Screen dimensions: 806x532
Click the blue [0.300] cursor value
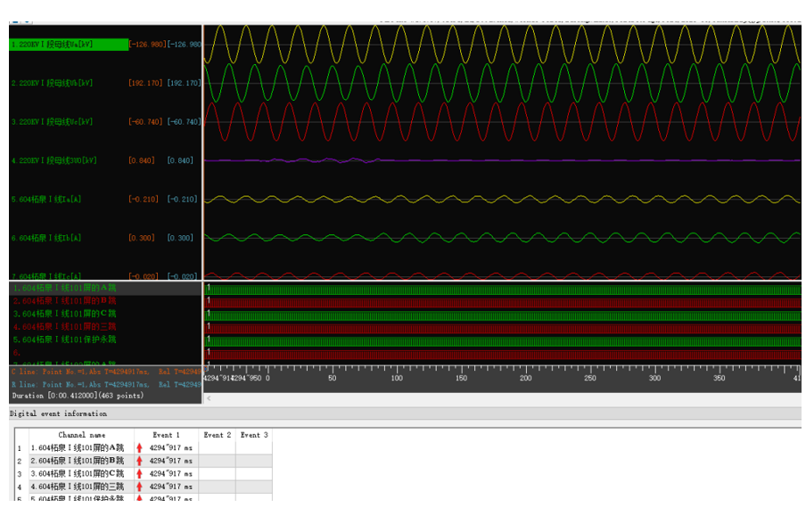[180, 238]
